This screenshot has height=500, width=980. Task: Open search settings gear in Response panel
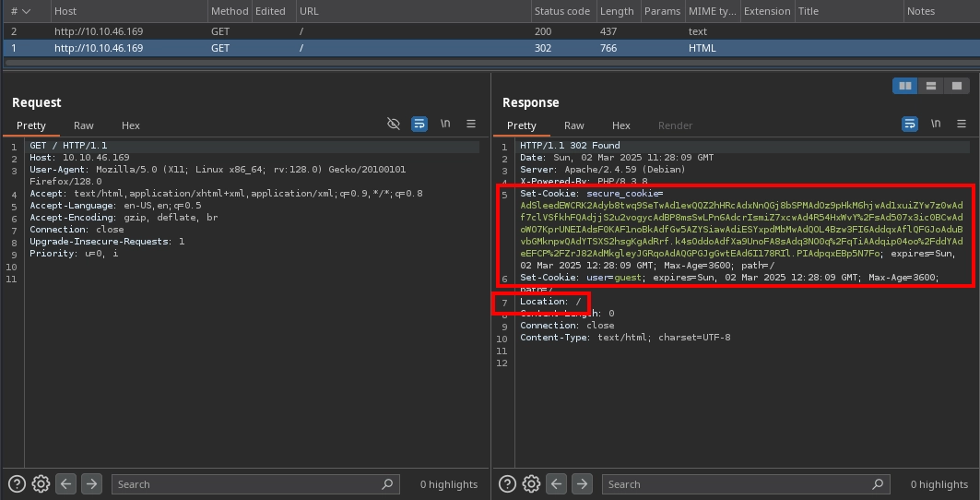[531, 483]
